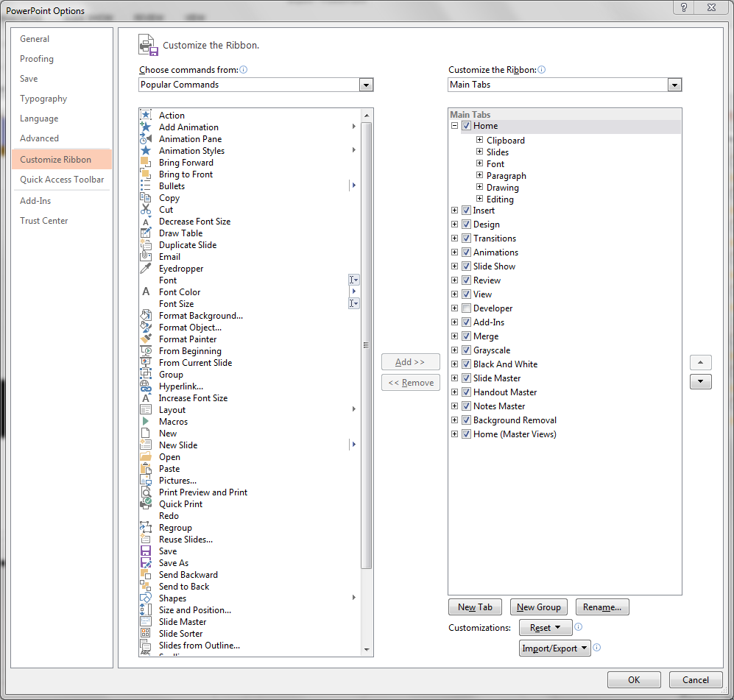Image resolution: width=734 pixels, height=700 pixels.
Task: Select the Quick Print icon
Action: point(146,503)
